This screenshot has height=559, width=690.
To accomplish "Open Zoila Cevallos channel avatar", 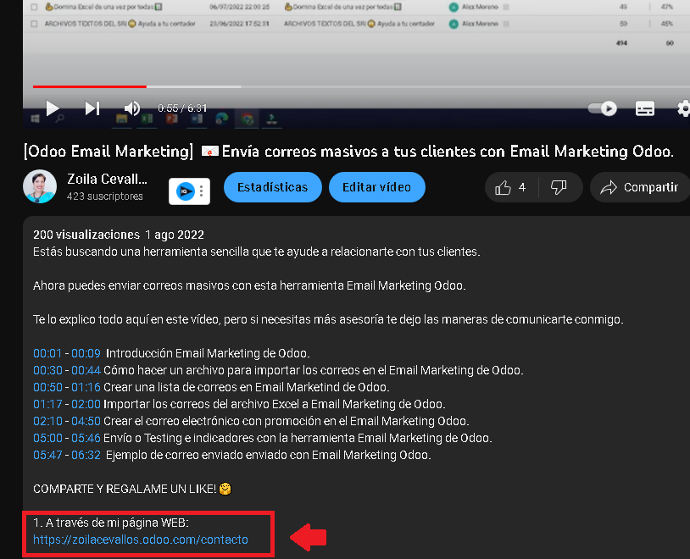I will click(40, 187).
